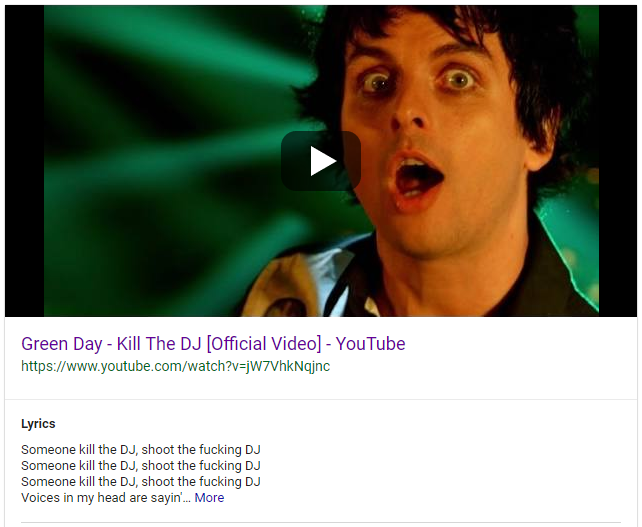
Task: Click the word 'YouTube' in the result title
Action: point(371,344)
